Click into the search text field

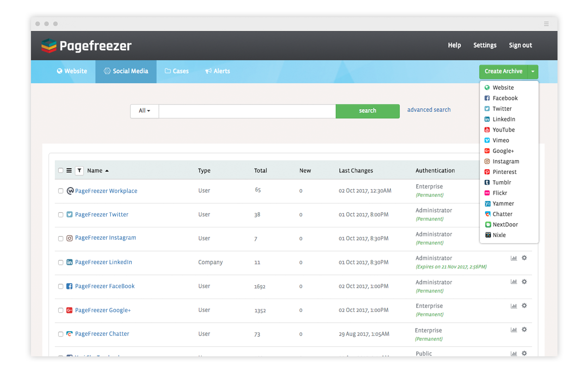click(247, 111)
